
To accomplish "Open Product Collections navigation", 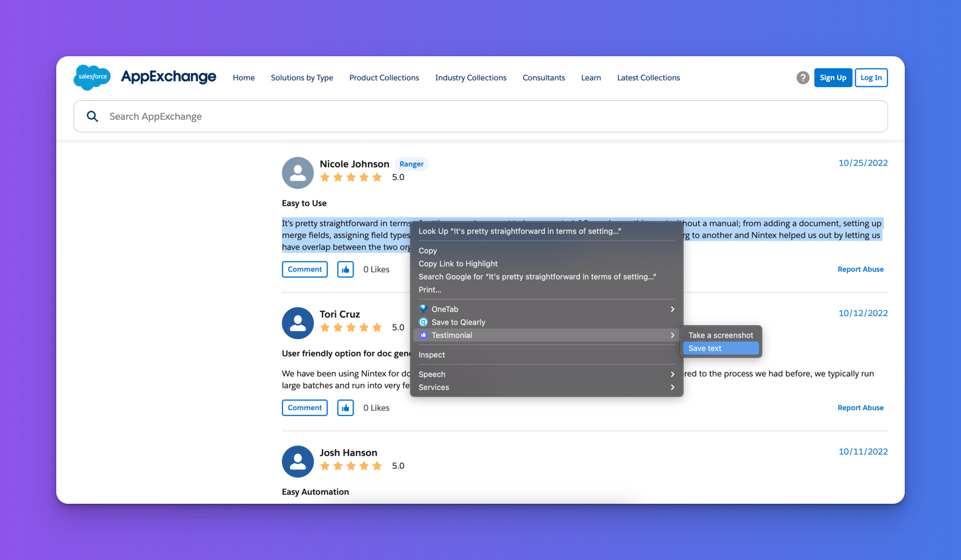I will 384,78.
